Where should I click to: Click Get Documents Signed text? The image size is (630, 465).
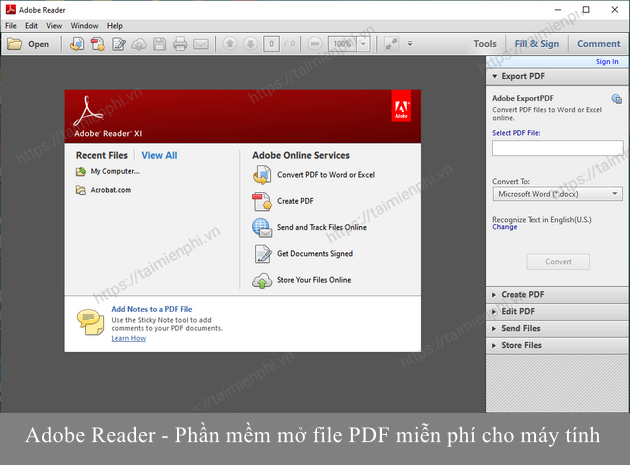click(x=315, y=254)
